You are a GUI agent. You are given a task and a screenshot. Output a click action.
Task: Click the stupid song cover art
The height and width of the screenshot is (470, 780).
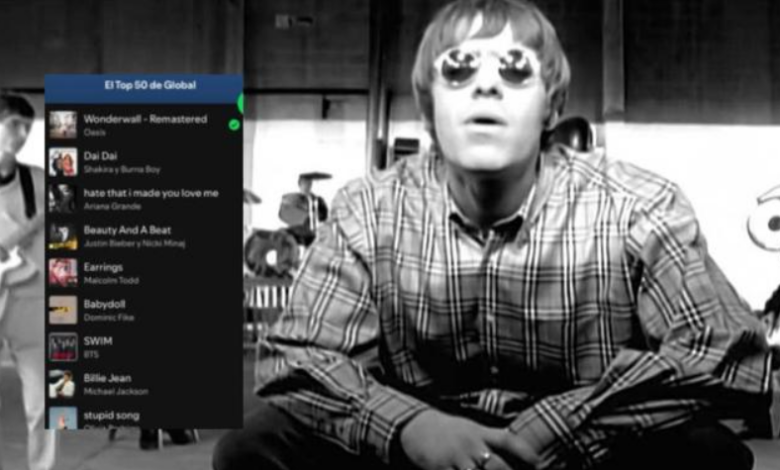[x=63, y=418]
